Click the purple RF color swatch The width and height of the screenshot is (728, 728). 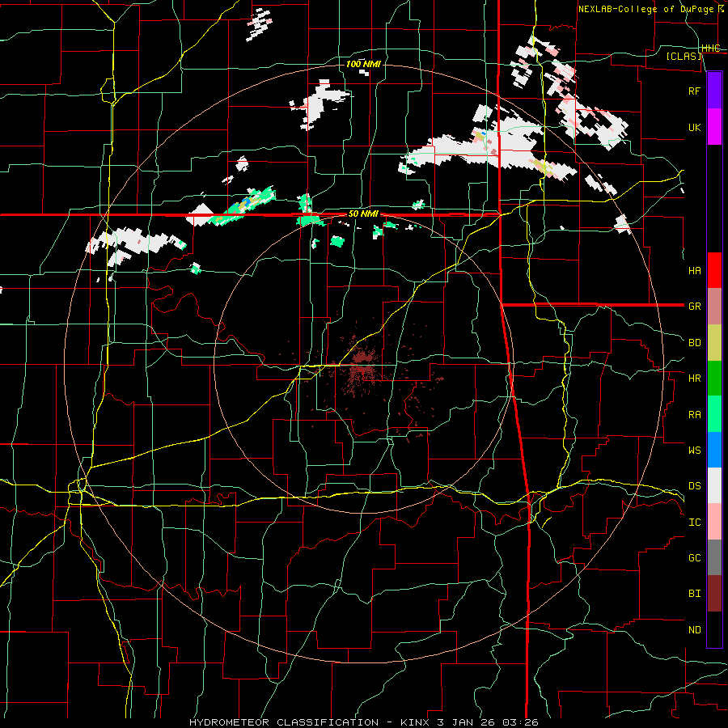[x=714, y=91]
